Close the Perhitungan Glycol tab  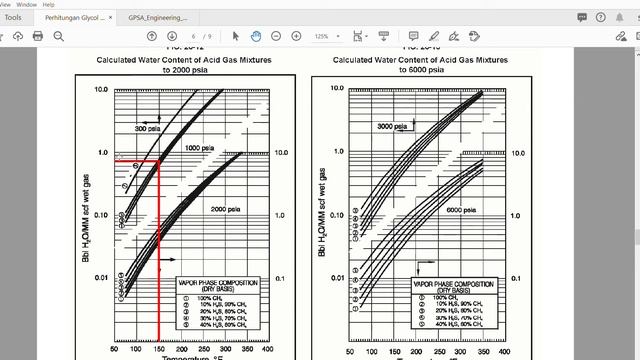pyautogui.click(x=110, y=18)
